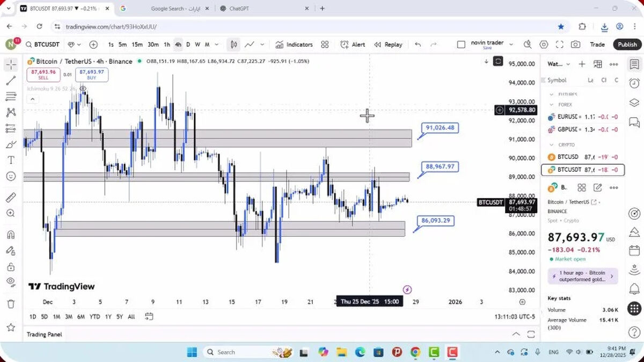Collapse the FOREX watchlist section
The height and width of the screenshot is (362, 644).
(552, 105)
